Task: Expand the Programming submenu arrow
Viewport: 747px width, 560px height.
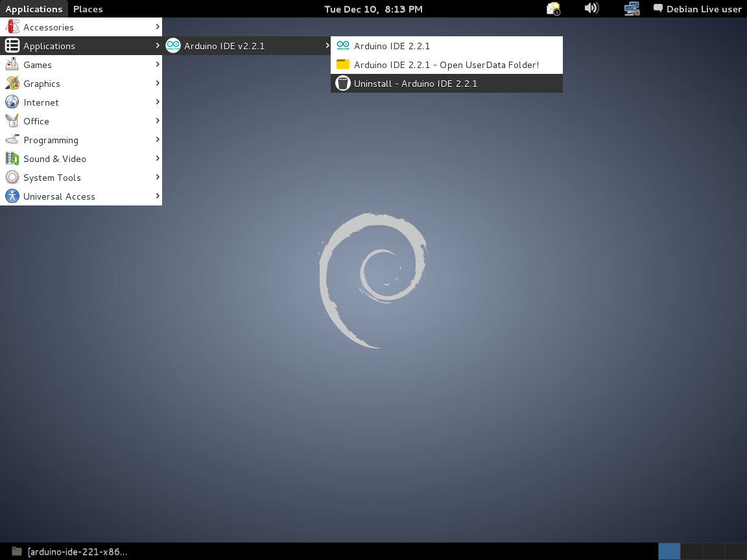Action: pos(158,140)
